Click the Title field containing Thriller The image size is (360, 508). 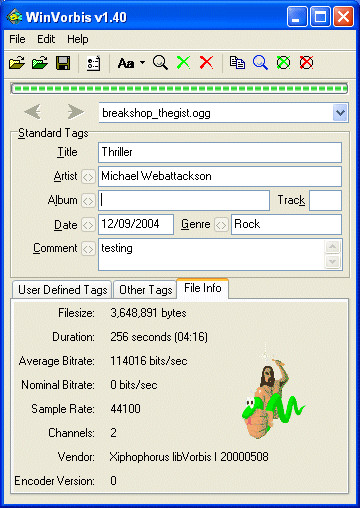[x=220, y=152]
